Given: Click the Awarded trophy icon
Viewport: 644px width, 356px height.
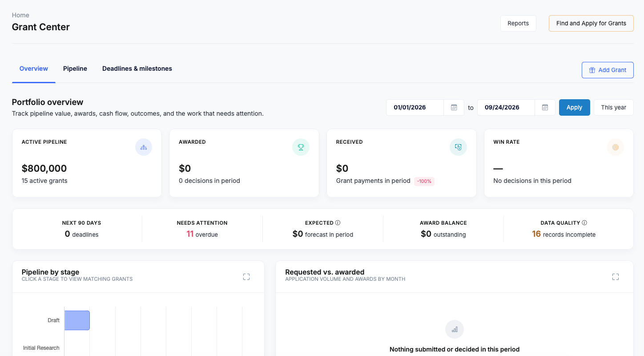Looking at the screenshot, I should (x=301, y=147).
